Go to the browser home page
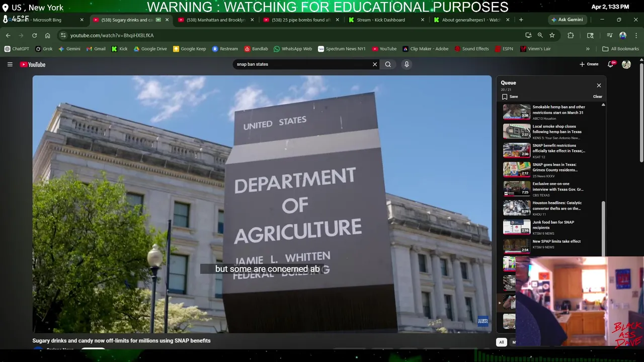 [47, 35]
